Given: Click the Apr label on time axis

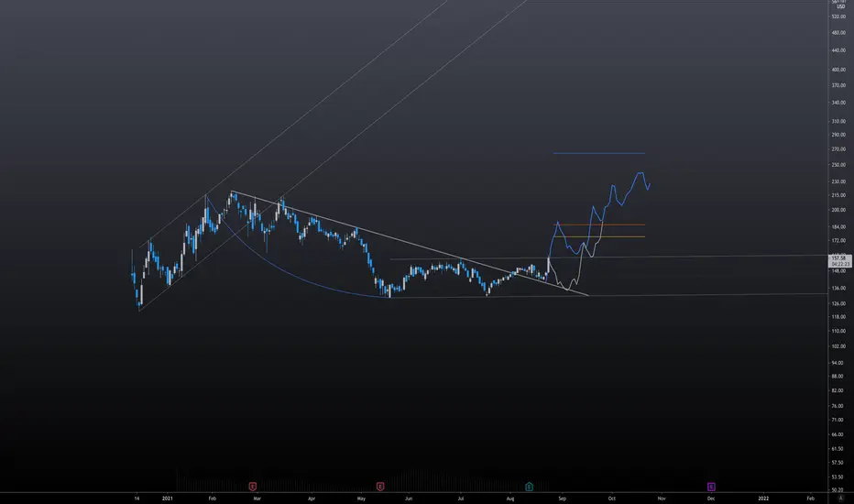Looking at the screenshot, I should (x=312, y=498).
